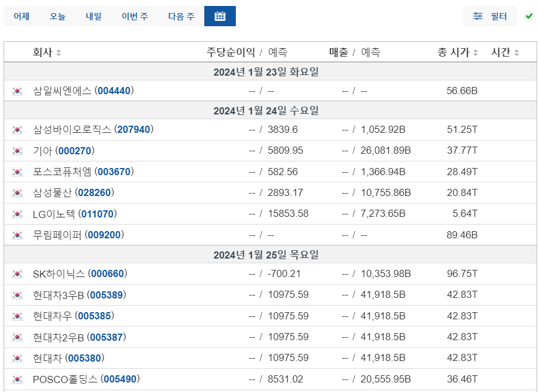Image resolution: width=539 pixels, height=392 pixels.
Task: Click company name 삼성바이오로직스
Action: (x=72, y=130)
